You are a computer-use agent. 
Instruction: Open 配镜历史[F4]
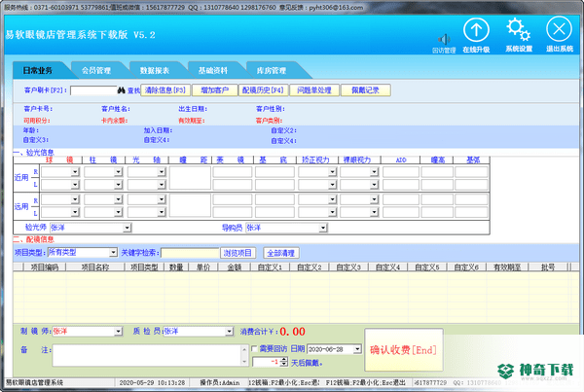263,90
